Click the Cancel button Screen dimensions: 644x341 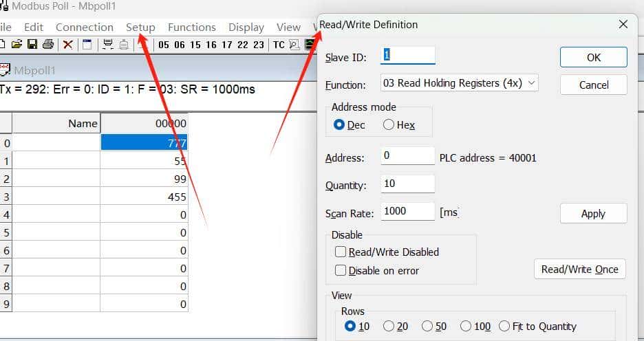[594, 85]
